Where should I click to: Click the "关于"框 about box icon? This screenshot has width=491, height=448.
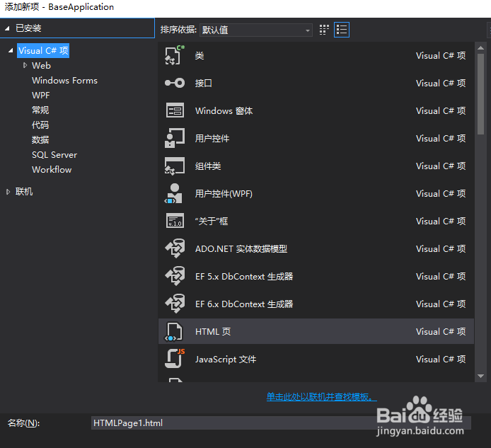(x=175, y=221)
